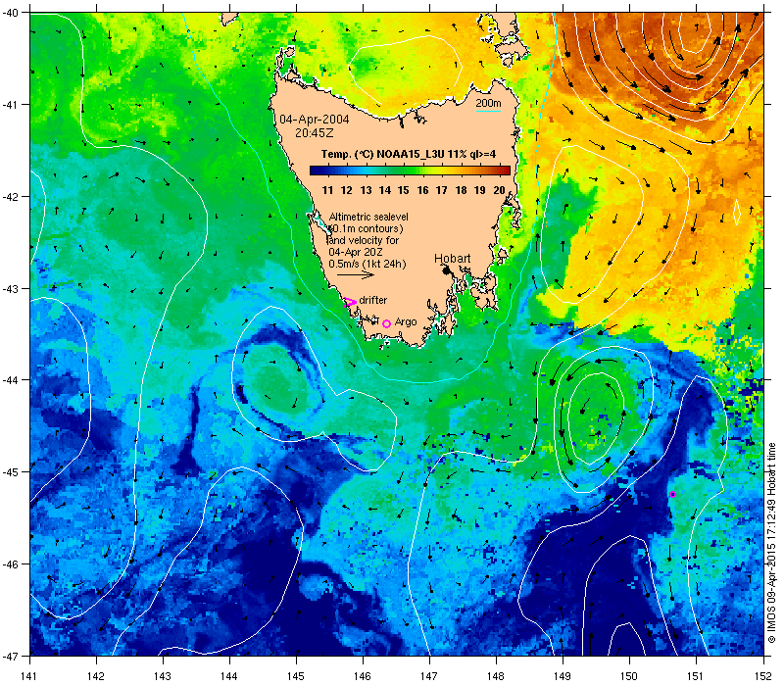Click the latitude axis label '-43'

click(11, 288)
